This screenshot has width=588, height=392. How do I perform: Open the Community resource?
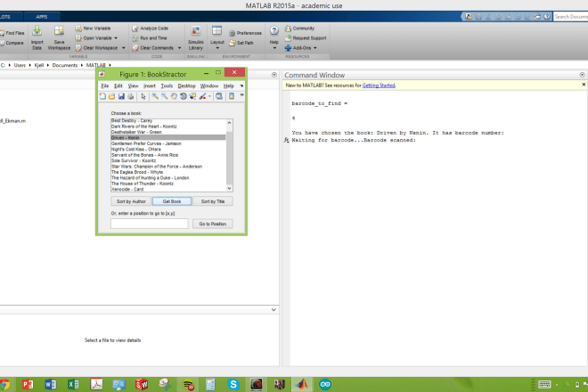pos(299,29)
